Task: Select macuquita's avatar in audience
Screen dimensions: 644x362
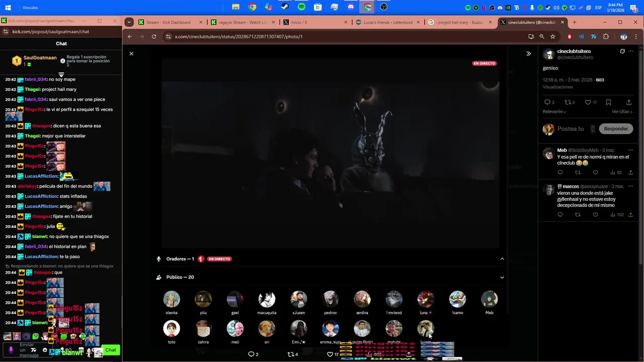Action: click(x=267, y=299)
